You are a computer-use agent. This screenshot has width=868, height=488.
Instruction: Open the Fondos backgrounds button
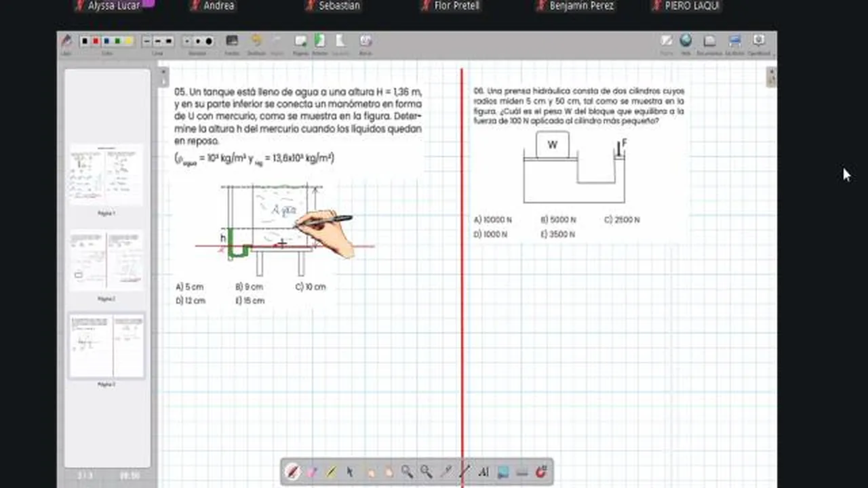[x=232, y=43]
